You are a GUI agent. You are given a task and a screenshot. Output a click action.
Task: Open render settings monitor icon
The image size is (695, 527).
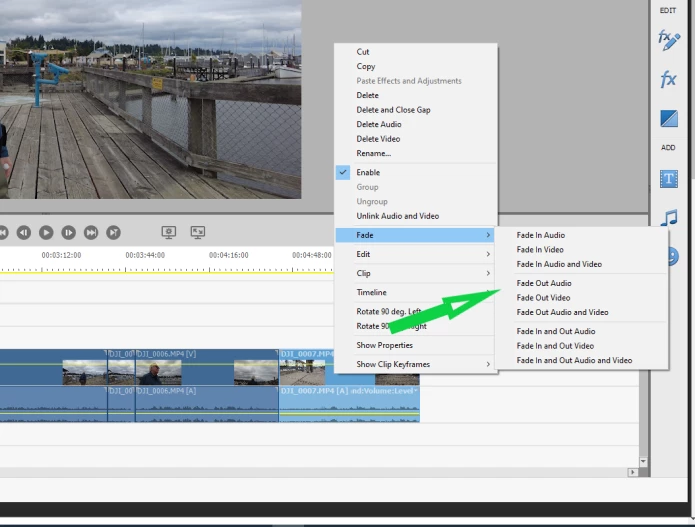click(x=168, y=232)
